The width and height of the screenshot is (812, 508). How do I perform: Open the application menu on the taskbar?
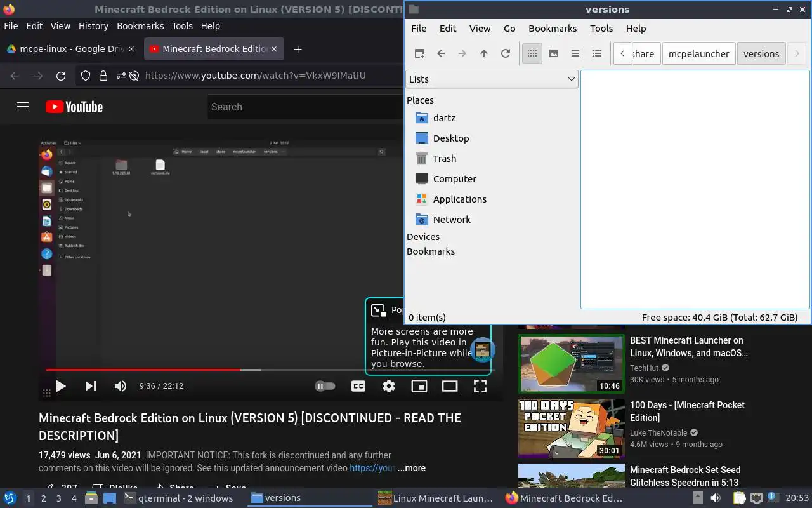point(10,498)
